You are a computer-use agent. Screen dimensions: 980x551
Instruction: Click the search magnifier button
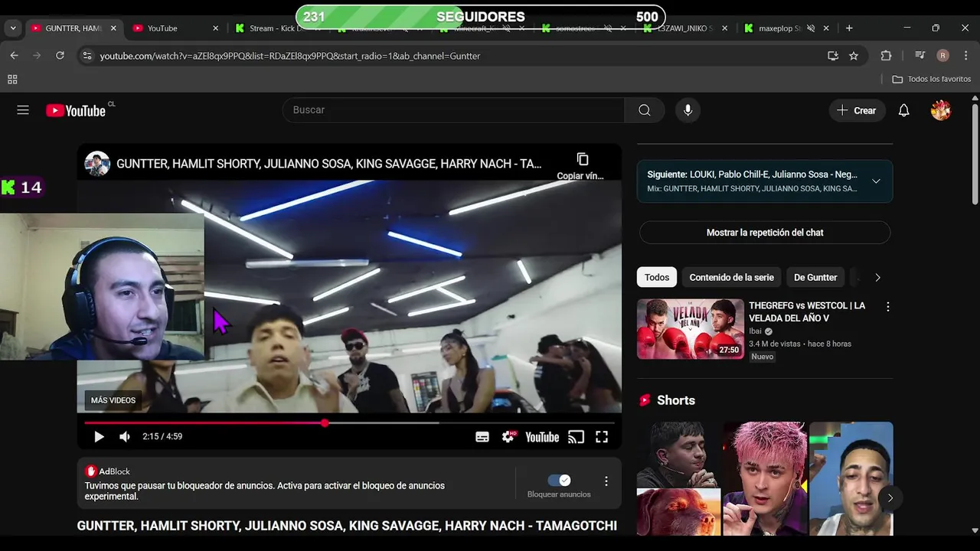645,110
